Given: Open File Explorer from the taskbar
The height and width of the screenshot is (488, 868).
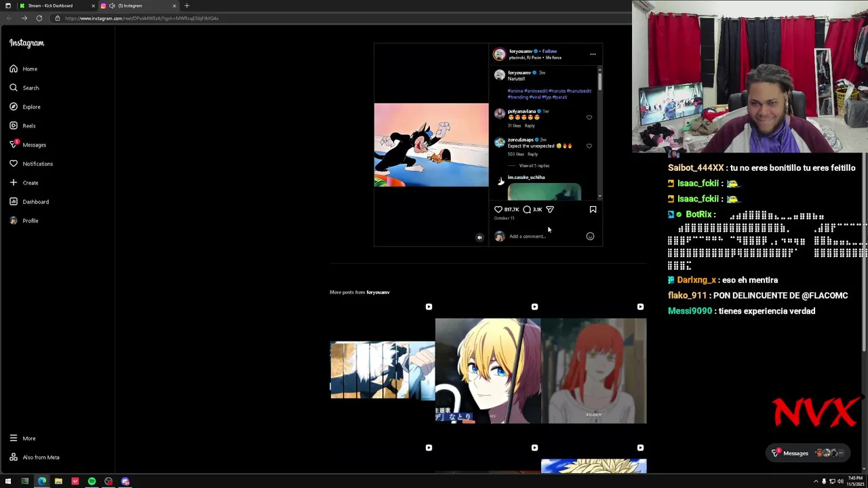Looking at the screenshot, I should [58, 481].
